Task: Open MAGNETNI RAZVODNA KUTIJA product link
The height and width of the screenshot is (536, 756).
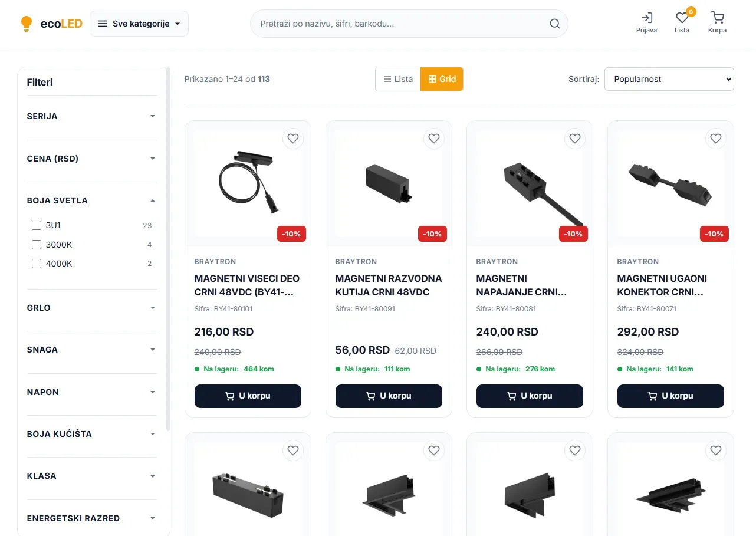Action: (x=389, y=285)
